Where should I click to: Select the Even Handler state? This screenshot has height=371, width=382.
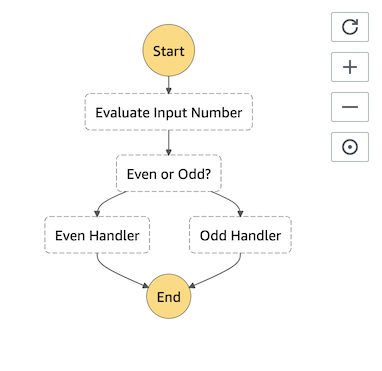(x=97, y=235)
